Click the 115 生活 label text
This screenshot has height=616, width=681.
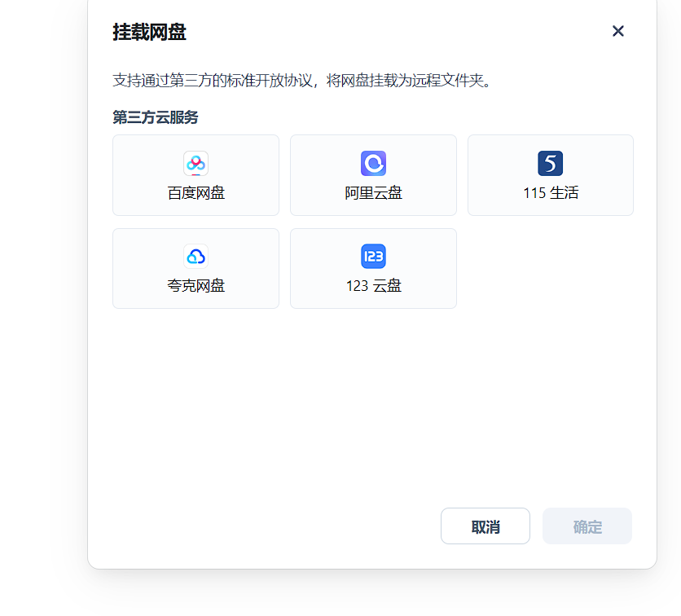[551, 193]
